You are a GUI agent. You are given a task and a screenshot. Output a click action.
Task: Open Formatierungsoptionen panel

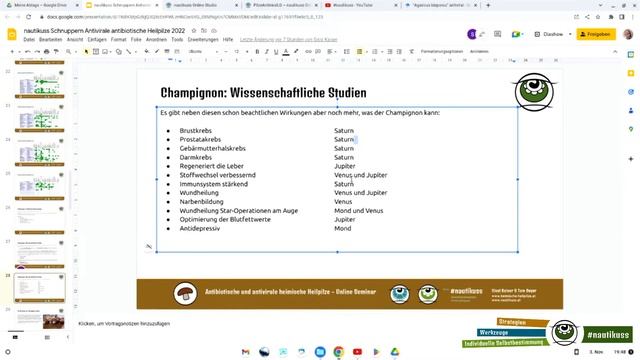442,51
